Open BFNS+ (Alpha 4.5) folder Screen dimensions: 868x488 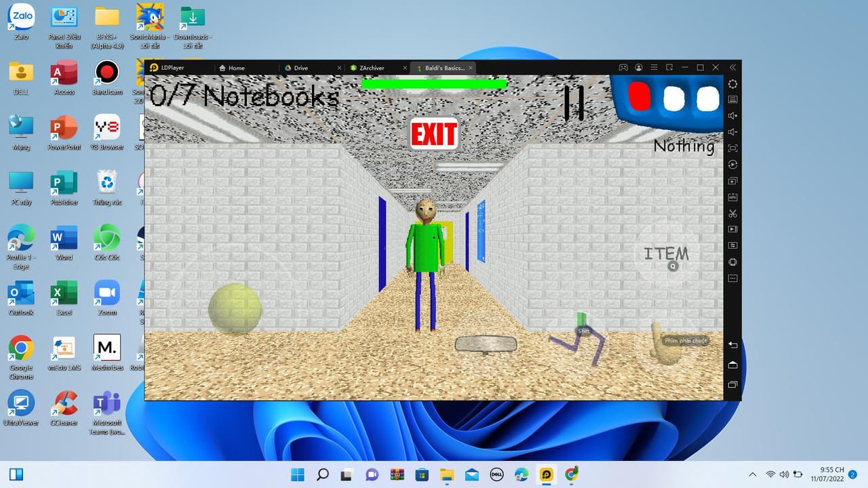107,26
